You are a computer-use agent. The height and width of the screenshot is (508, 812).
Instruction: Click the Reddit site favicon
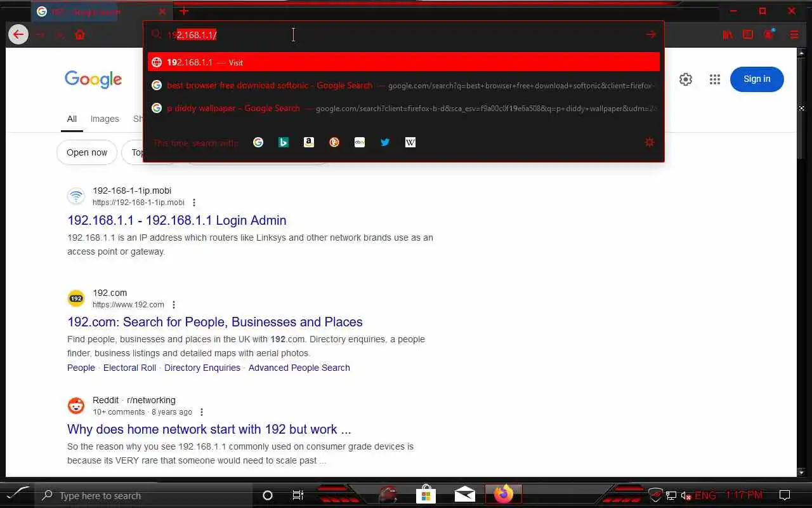tap(76, 406)
